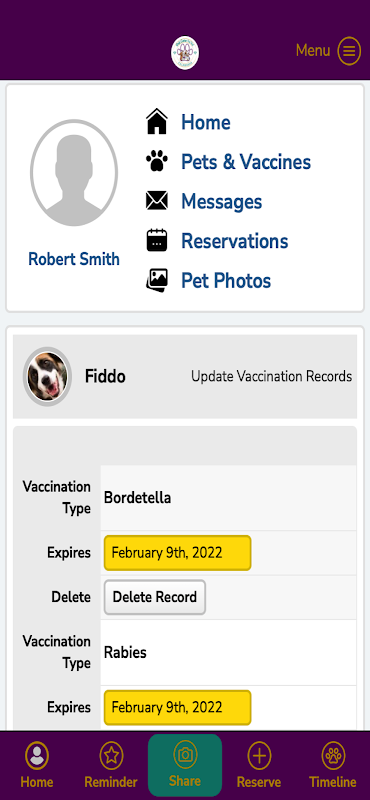The width and height of the screenshot is (370, 800).
Task: Click Update Vaccination Records
Action: click(272, 377)
